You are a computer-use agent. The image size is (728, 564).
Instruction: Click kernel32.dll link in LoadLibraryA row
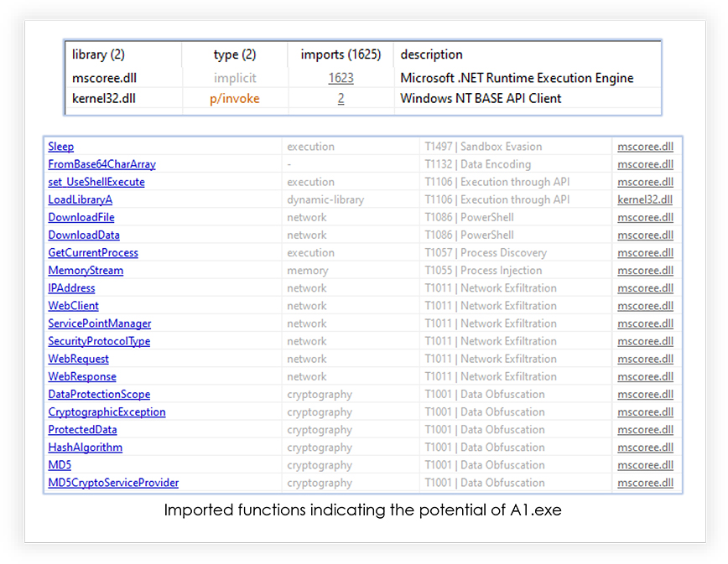pyautogui.click(x=645, y=199)
